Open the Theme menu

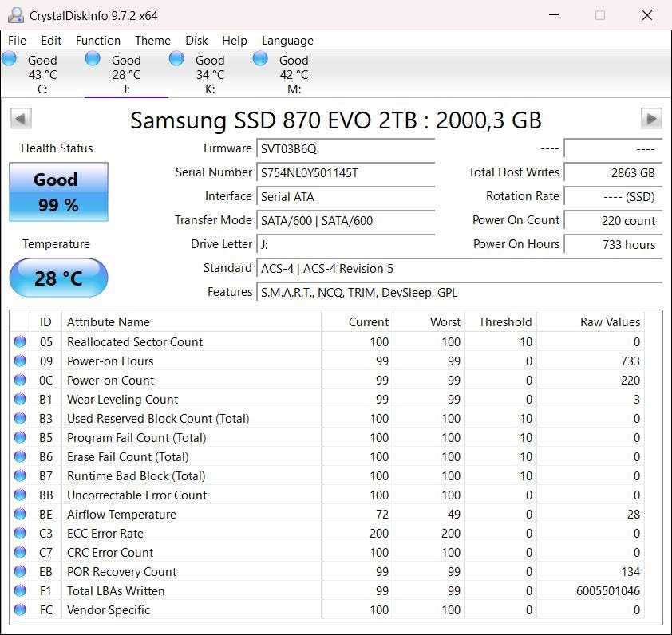tap(152, 41)
